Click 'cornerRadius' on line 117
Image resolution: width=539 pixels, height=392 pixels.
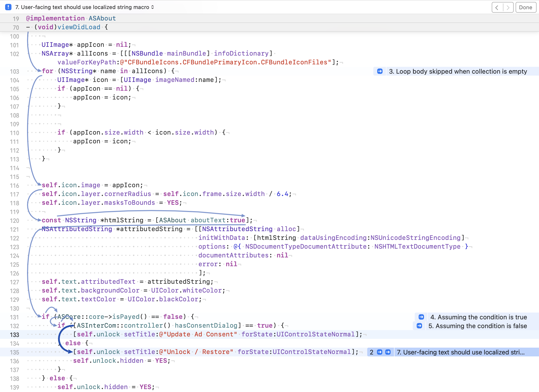128,194
